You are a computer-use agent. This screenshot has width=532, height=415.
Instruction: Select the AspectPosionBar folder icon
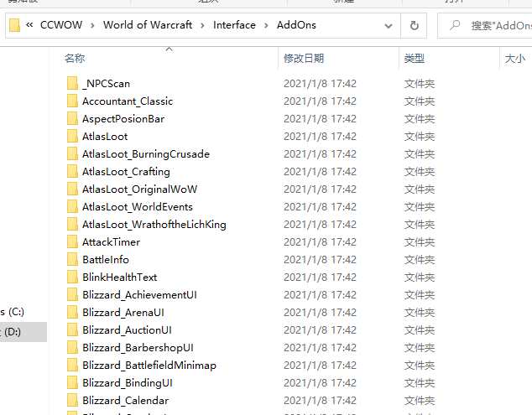[x=72, y=118]
